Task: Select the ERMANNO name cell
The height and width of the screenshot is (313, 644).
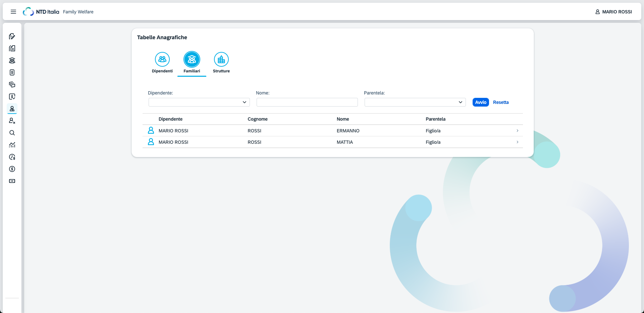Action: (x=348, y=131)
